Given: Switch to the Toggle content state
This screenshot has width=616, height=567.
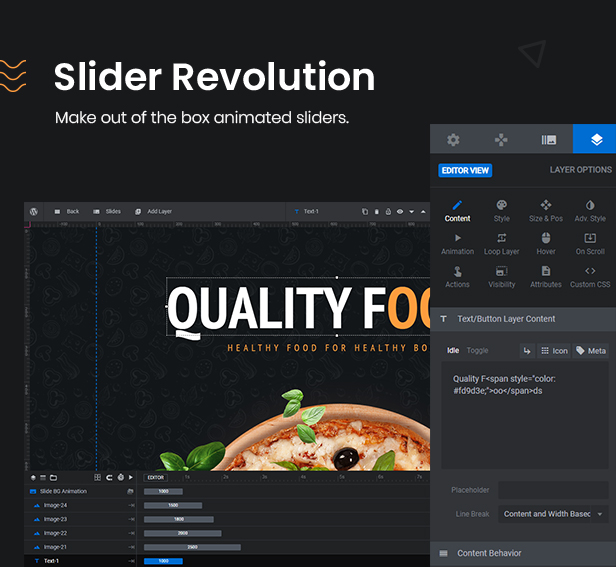Looking at the screenshot, I should click(x=477, y=350).
